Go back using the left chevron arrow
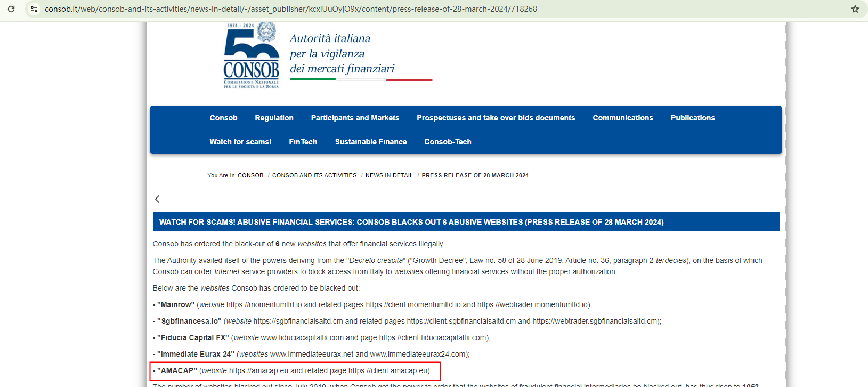This screenshot has width=868, height=387. (x=157, y=199)
